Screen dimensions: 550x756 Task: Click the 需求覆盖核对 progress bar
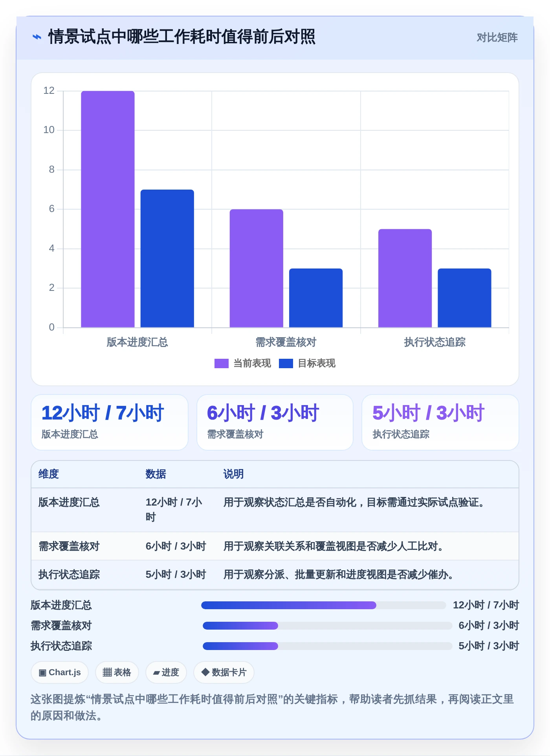(x=327, y=626)
